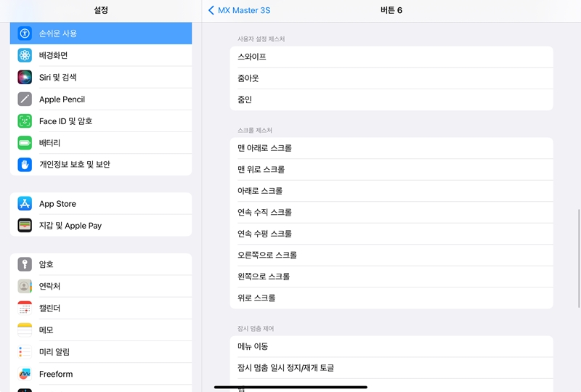Select 연속 수평 스크롤
The height and width of the screenshot is (392, 581).
(391, 234)
